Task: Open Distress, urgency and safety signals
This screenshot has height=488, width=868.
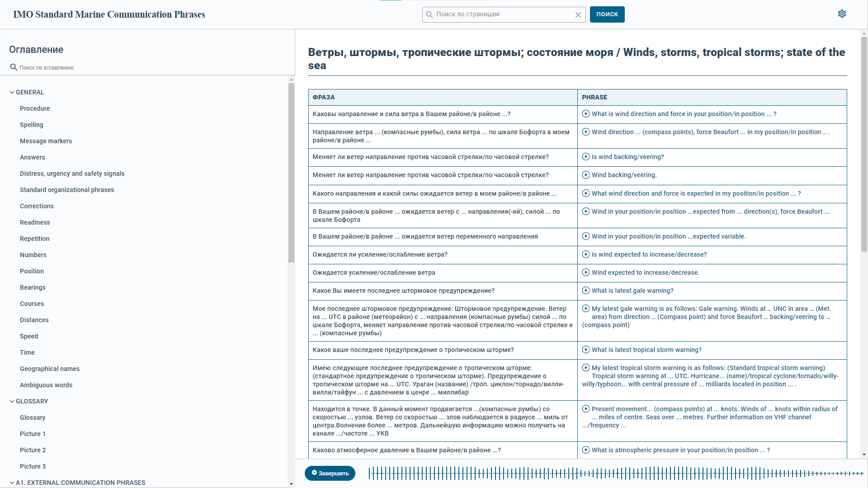Action: (72, 174)
